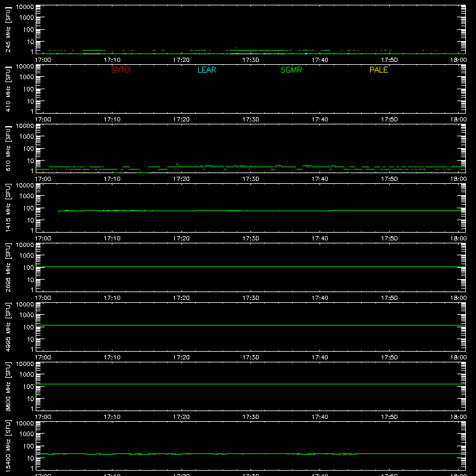Select the 410 MHz [SFU] axis label
Image resolution: width=476 pixels, height=476 pixels.
tap(8, 89)
